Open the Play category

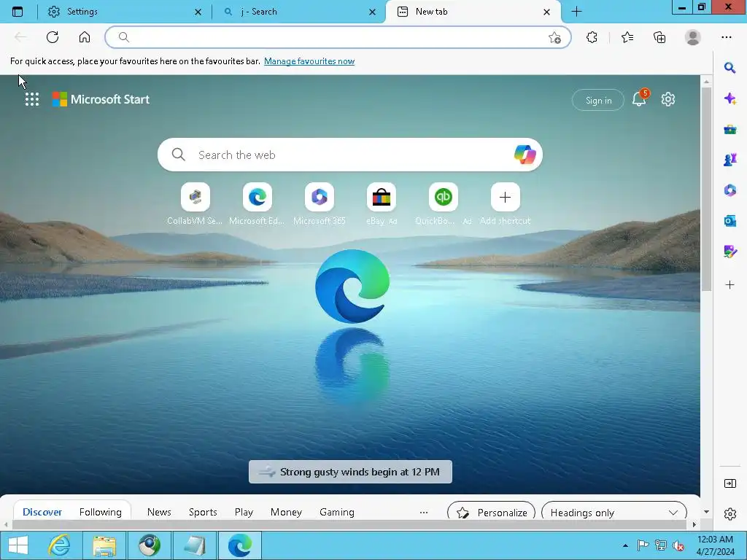[x=244, y=512]
